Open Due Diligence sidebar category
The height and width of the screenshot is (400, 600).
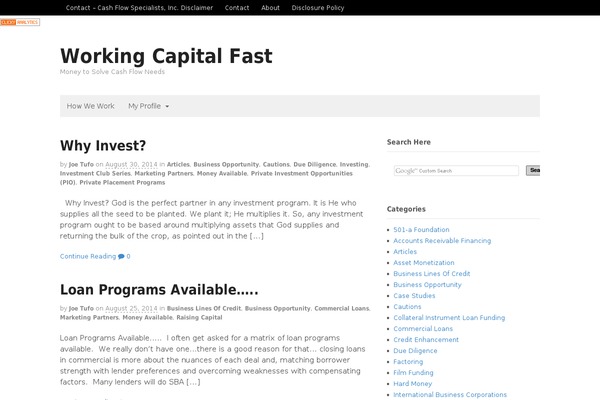(x=415, y=351)
